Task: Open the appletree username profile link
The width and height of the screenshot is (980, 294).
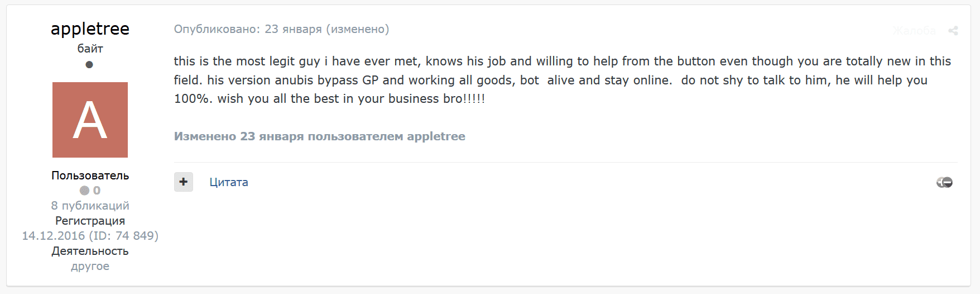Action: coord(90,29)
